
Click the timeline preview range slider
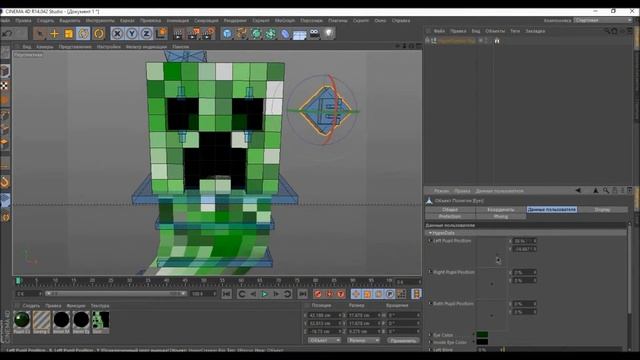(x=116, y=293)
